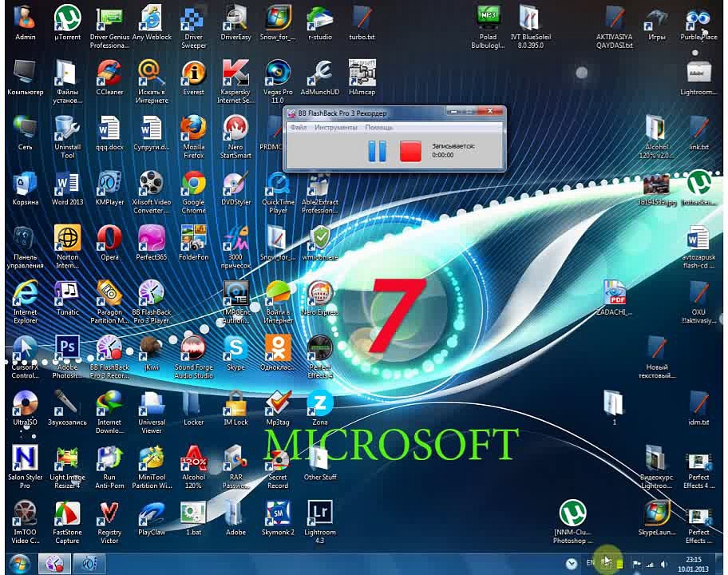Select the MiniTool Partition Wizard icon
This screenshot has height=575, width=728.
point(152,467)
